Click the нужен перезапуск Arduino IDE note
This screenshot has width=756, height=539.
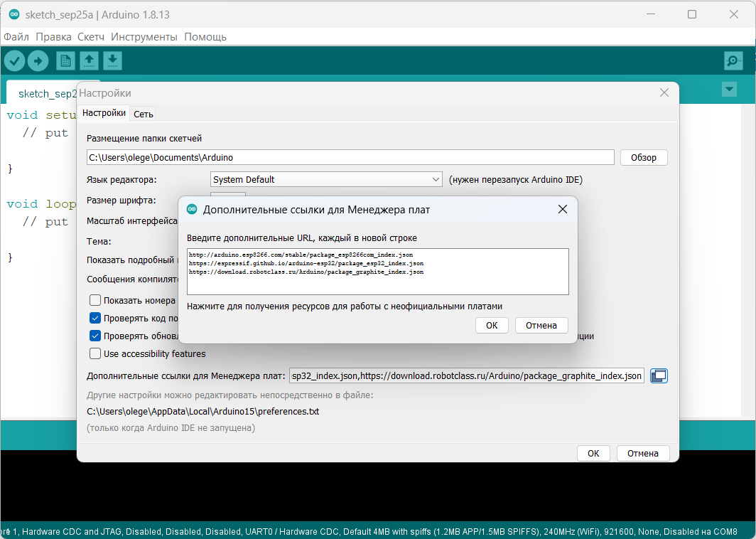pyautogui.click(x=515, y=179)
